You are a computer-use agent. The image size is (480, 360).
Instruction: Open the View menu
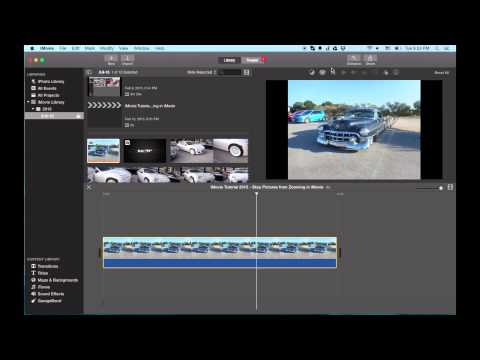tap(123, 48)
